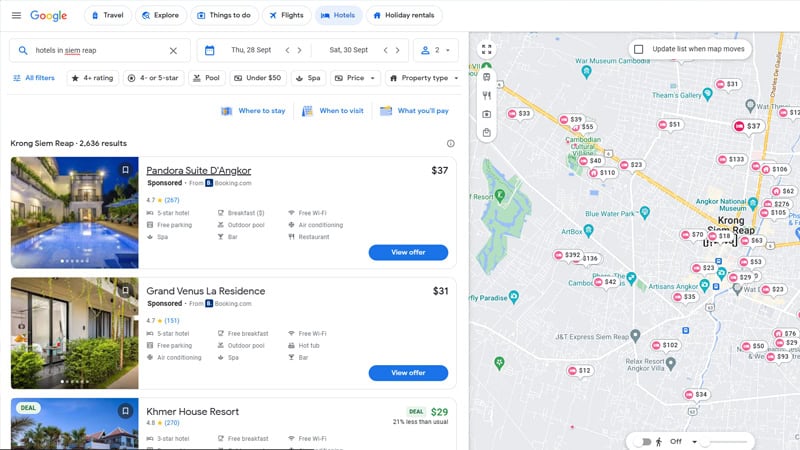This screenshot has width=800, height=450.
Task: Click the search magnifier icon
Action: pyautogui.click(x=23, y=51)
